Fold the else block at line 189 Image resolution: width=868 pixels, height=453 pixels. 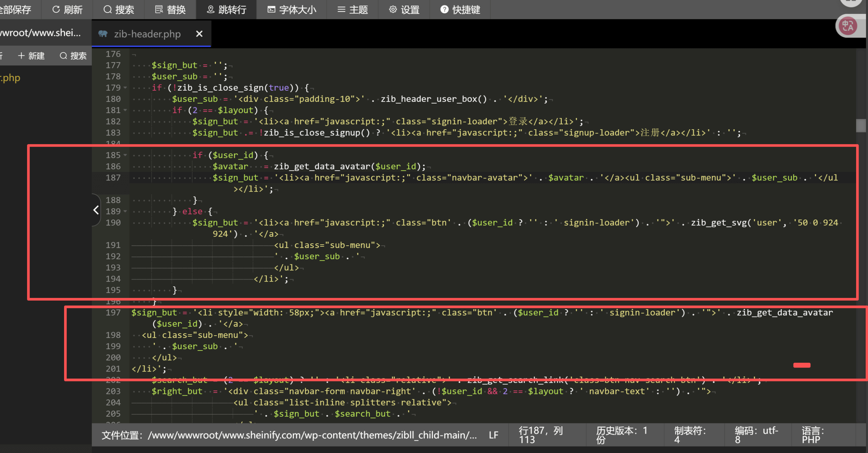pos(125,211)
